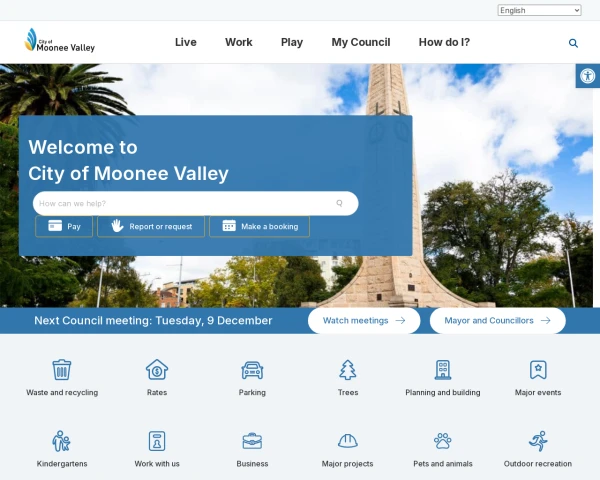This screenshot has width=600, height=480.
Task: Open the Outdoor recreation text link
Action: 538,464
